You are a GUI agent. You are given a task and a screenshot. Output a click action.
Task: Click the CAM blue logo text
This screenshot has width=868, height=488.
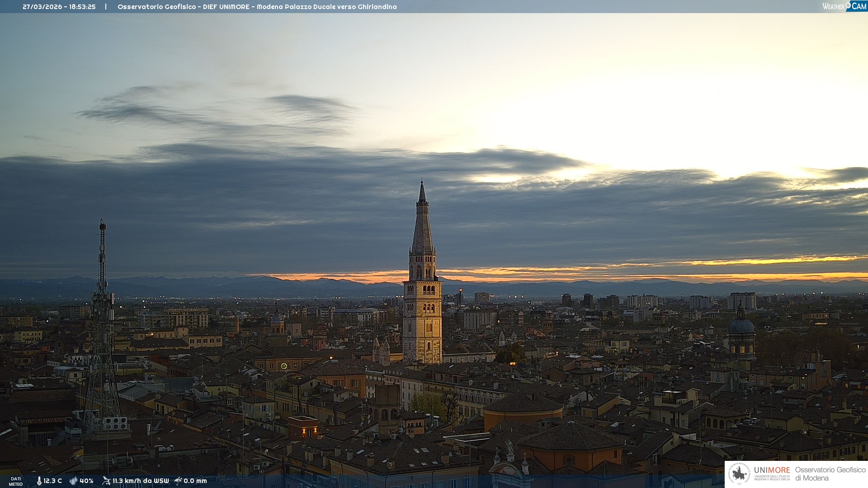point(859,6)
